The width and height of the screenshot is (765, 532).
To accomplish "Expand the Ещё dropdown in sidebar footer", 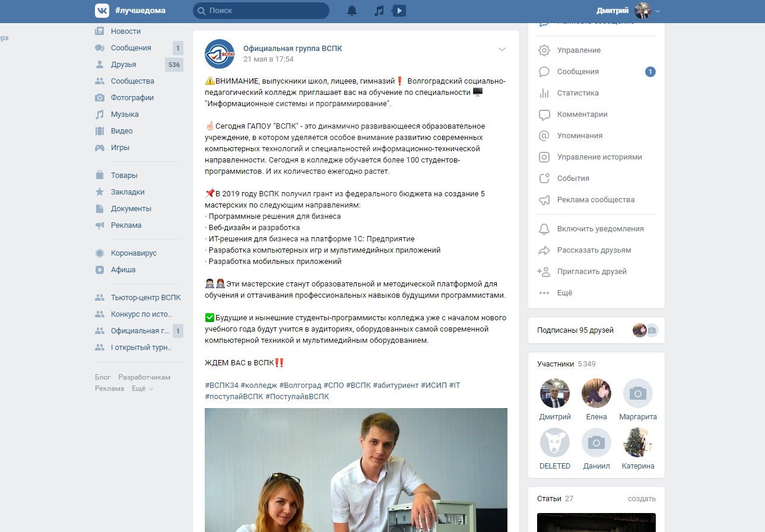I will point(142,388).
